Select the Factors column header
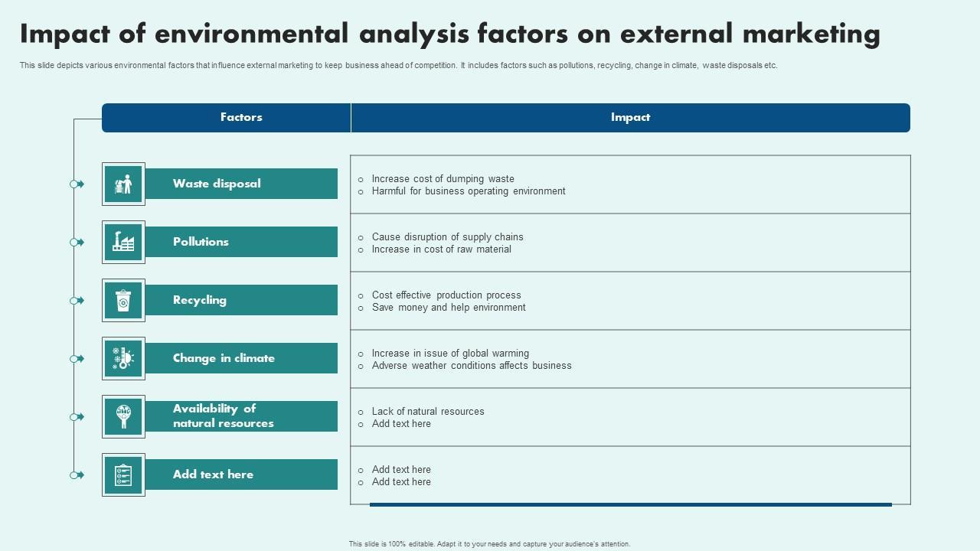The height and width of the screenshot is (551, 980). [241, 117]
